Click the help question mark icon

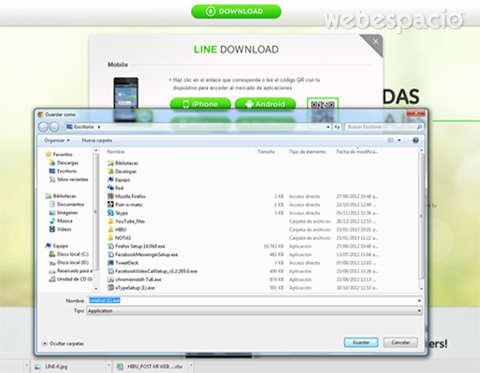point(415,140)
